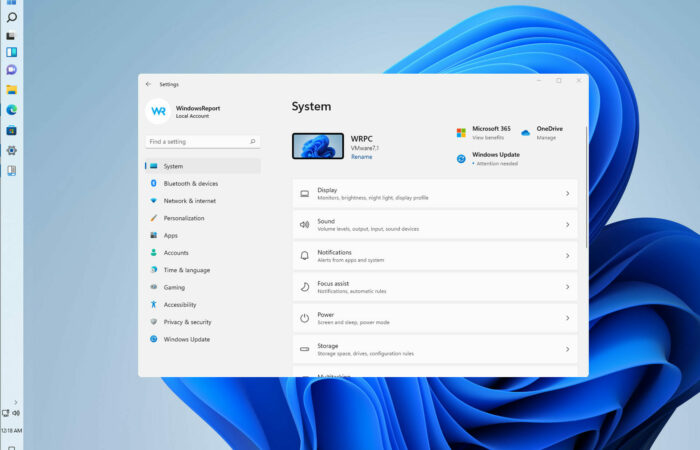The height and width of the screenshot is (450, 700).
Task: Click the Find a setting search box
Action: coord(203,142)
